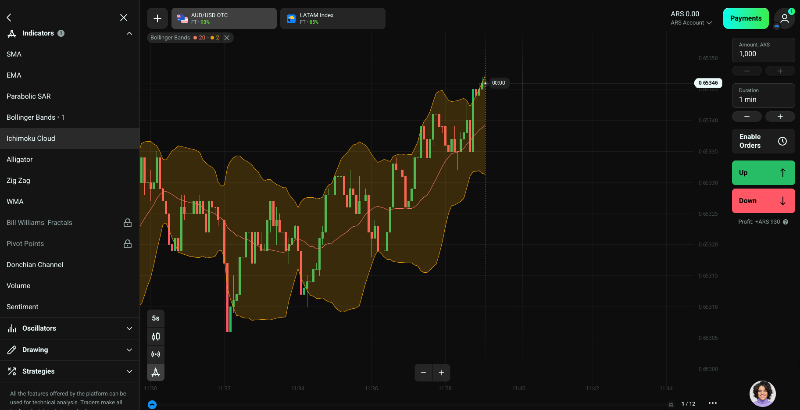Click the 1/12 page indicator

pyautogui.click(x=688, y=404)
